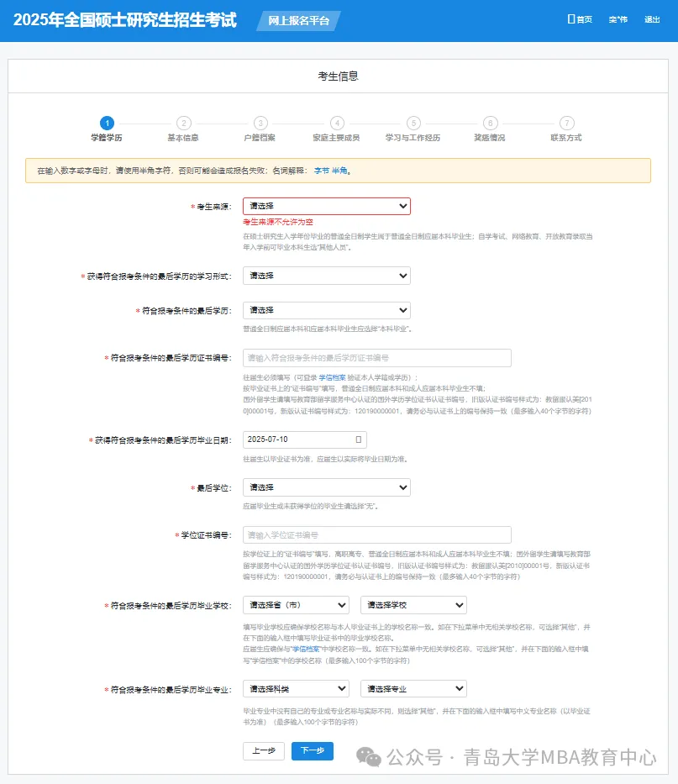Open step 6 奖惩情况 circle
Screen dimensions: 678x784
[x=491, y=123]
